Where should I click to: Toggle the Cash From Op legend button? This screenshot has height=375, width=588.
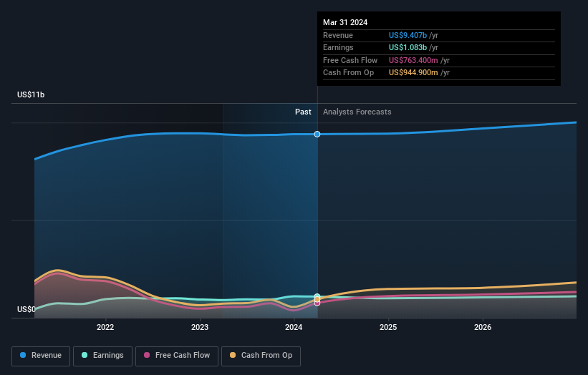[261, 356]
